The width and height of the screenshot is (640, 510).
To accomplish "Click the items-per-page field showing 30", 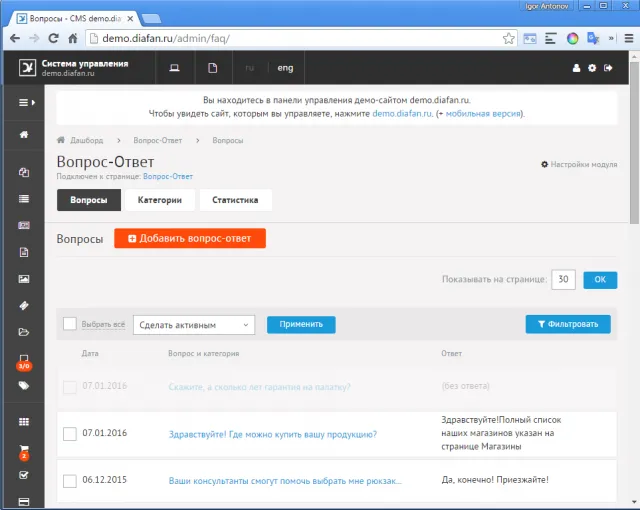I will pos(563,279).
